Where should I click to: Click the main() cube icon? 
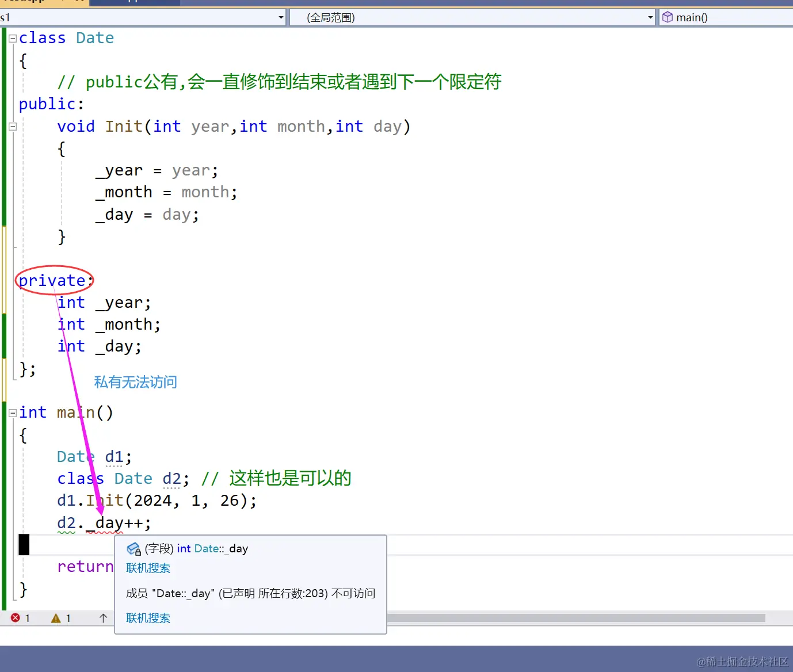(668, 17)
